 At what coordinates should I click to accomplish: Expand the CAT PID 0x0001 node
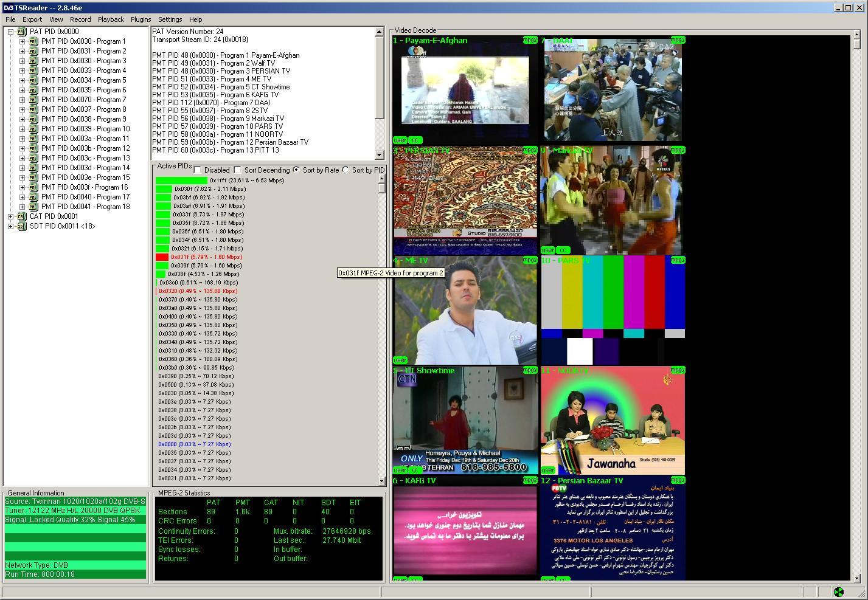[x=10, y=216]
